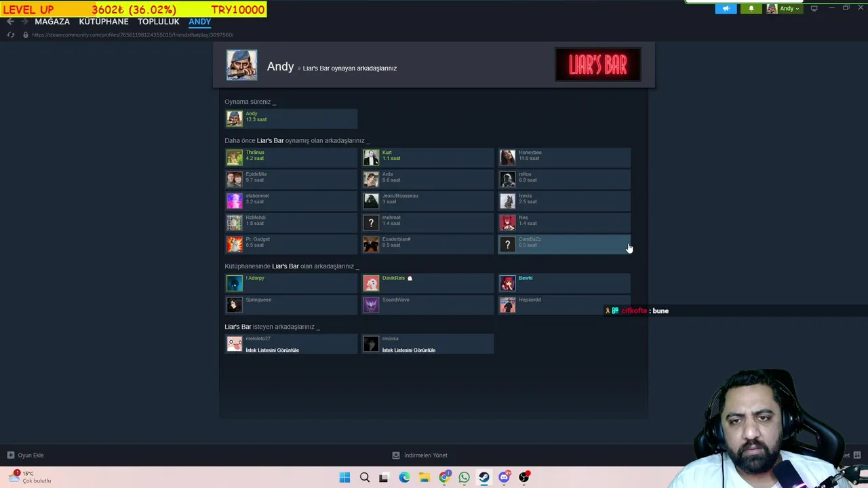Screen dimensions: 868x488
Task: Click the İndirmeleri Yönet download icon
Action: [396, 455]
